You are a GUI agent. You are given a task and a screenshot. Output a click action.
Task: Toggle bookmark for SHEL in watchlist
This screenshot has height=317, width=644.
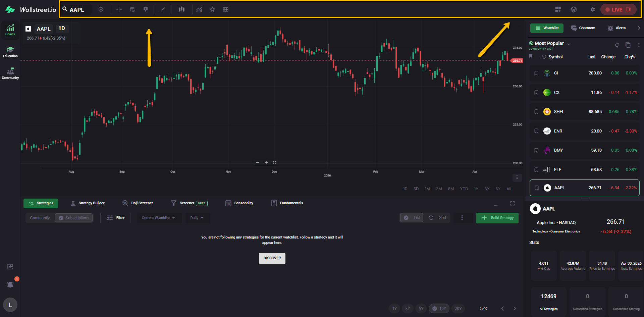point(536,112)
